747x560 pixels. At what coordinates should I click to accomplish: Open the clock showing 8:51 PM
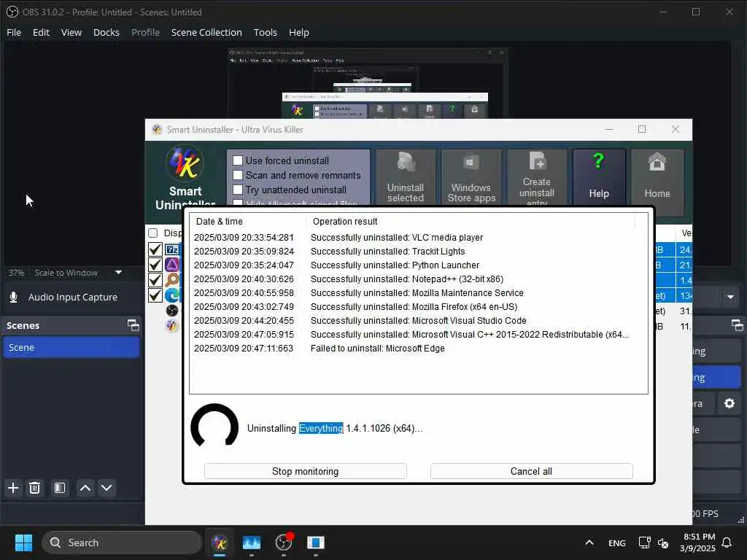click(697, 542)
